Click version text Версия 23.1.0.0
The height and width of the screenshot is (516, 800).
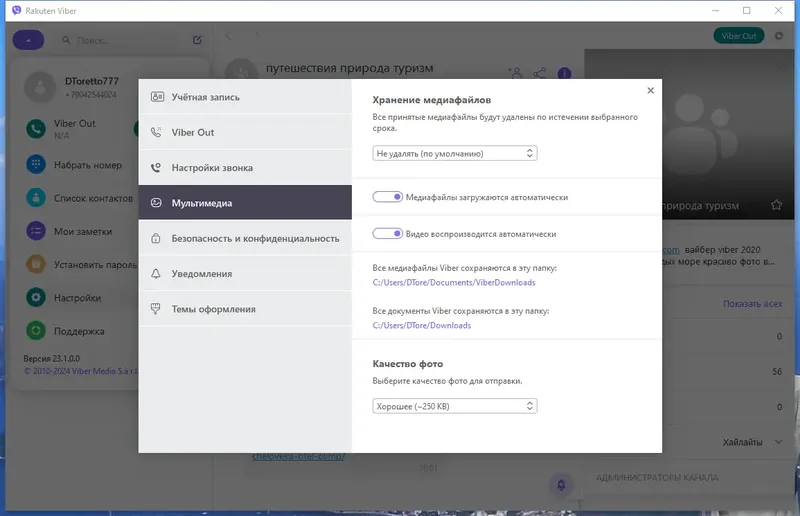pos(52,358)
